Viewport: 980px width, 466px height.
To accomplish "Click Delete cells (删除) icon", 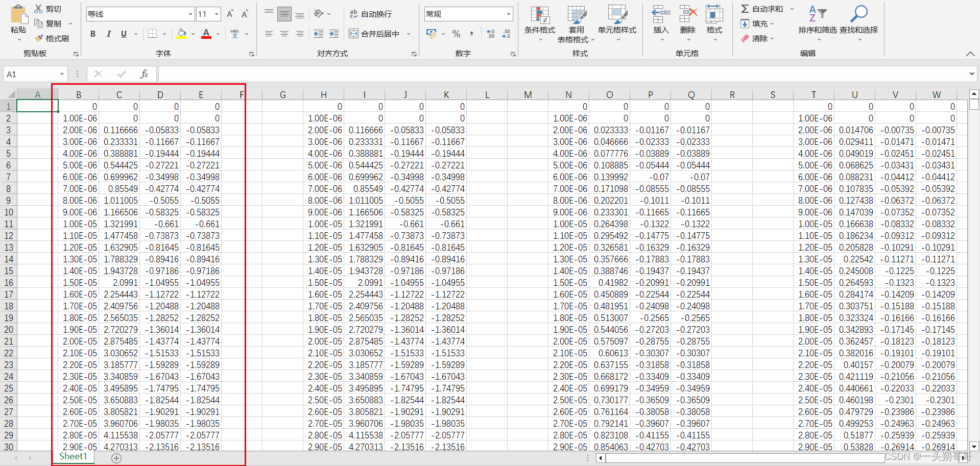I will 688,14.
